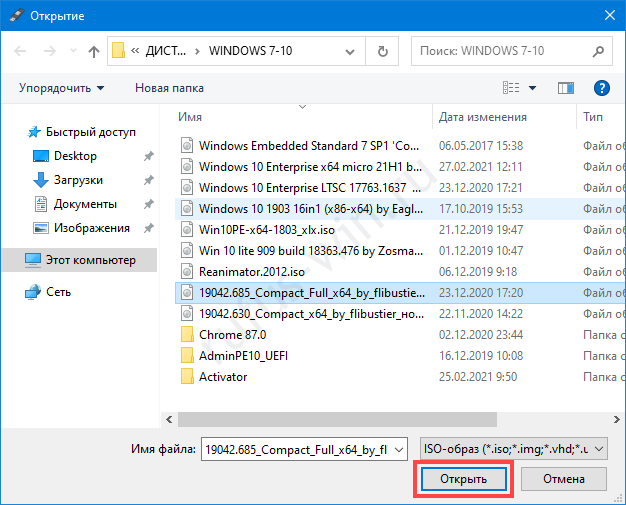Image resolution: width=626 pixels, height=505 pixels.
Task: Click date 06.05.2017 15:38 cell
Action: pyautogui.click(x=481, y=146)
